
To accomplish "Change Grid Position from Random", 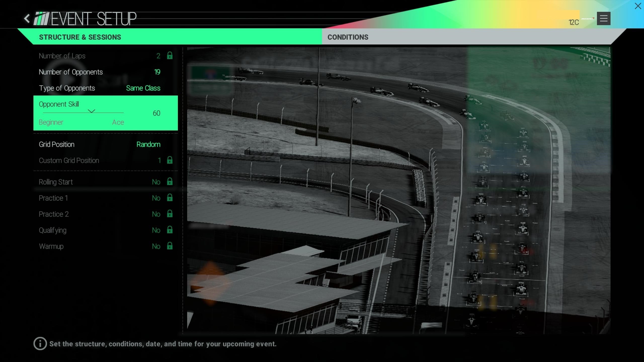I will point(148,144).
